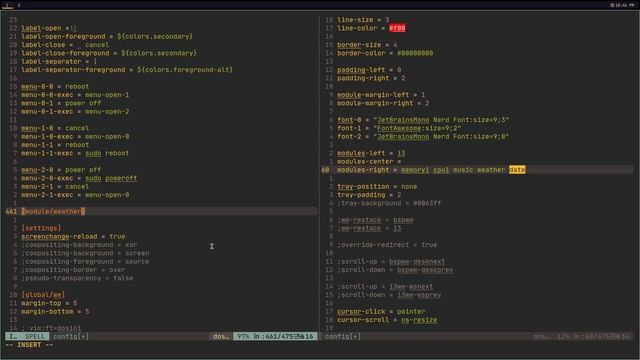The height and width of the screenshot is (360, 640).
Task: Place cursor on [module/weather] line
Action: 53,211
